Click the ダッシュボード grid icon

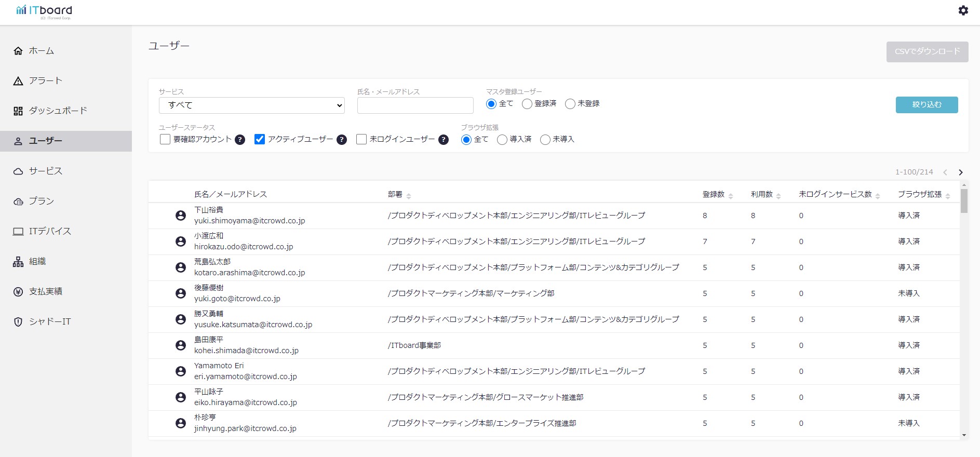[18, 111]
